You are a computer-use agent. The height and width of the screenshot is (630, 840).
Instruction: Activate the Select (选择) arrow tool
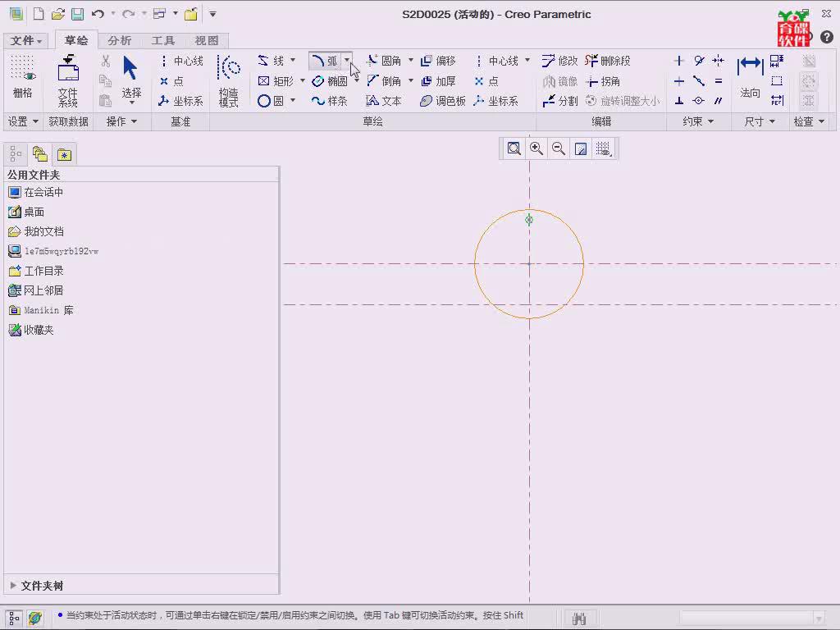130,78
